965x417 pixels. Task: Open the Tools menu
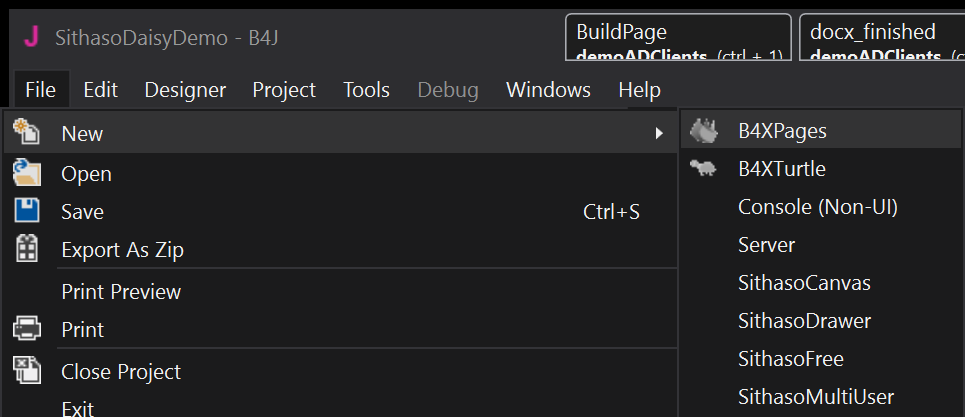[x=366, y=90]
